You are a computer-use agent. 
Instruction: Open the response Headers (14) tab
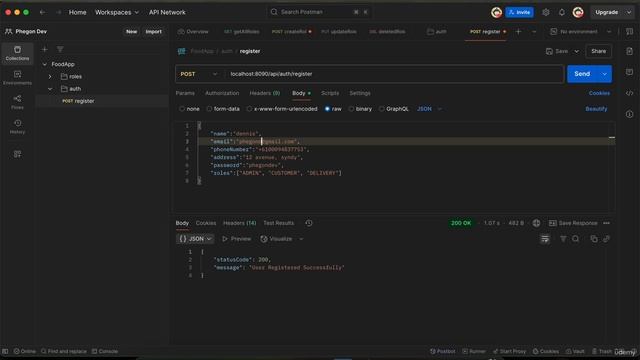pos(240,223)
